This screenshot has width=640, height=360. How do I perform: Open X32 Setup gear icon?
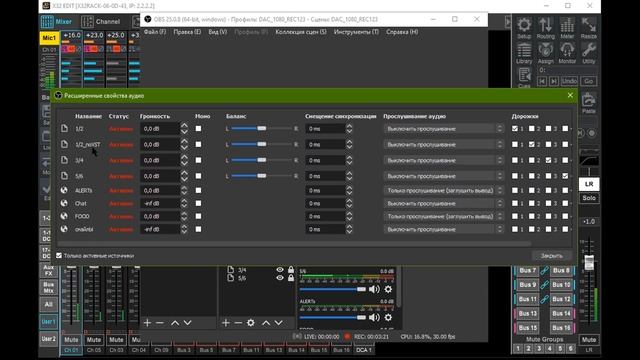[524, 28]
